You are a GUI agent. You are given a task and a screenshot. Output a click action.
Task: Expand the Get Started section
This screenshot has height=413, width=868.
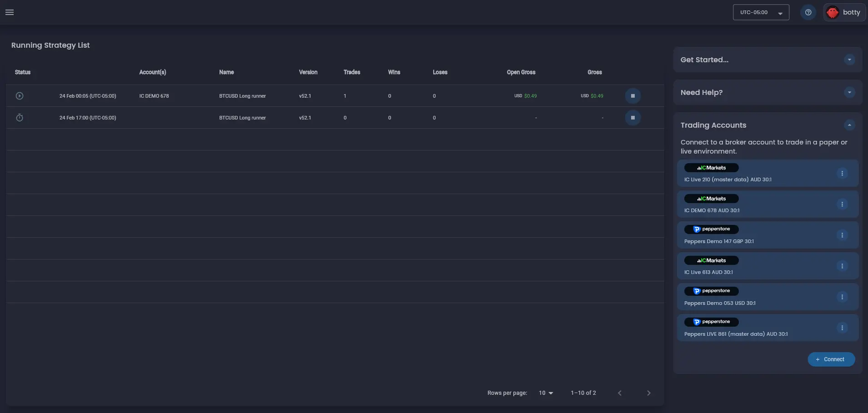coord(849,60)
